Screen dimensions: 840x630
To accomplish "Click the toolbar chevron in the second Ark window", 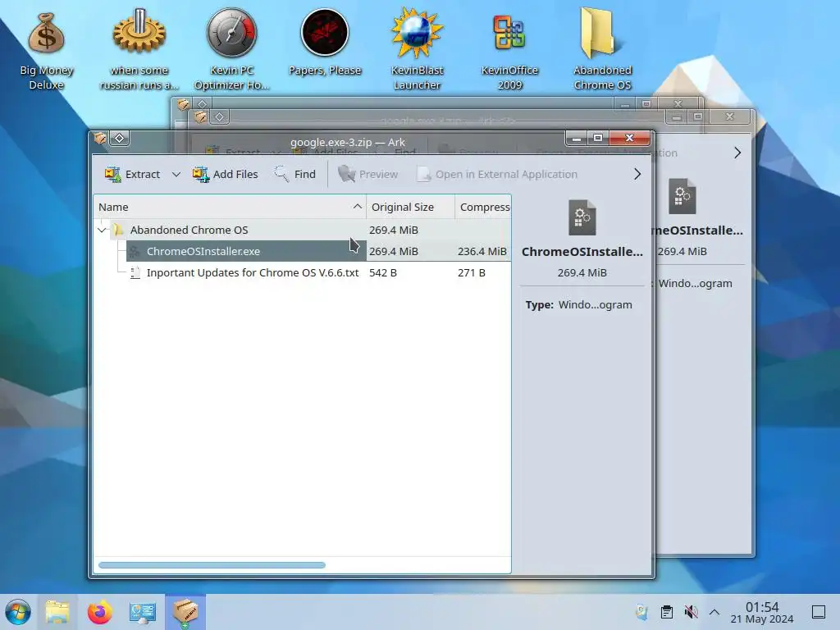I will [x=737, y=153].
